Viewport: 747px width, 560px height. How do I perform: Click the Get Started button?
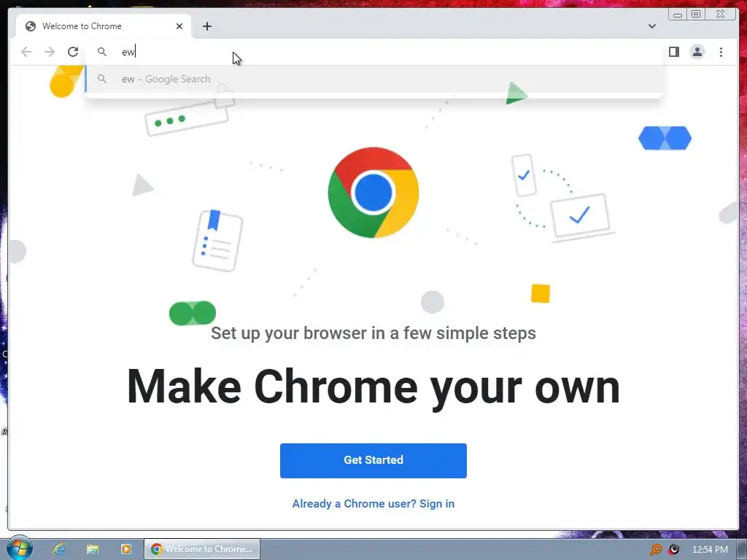click(x=373, y=461)
